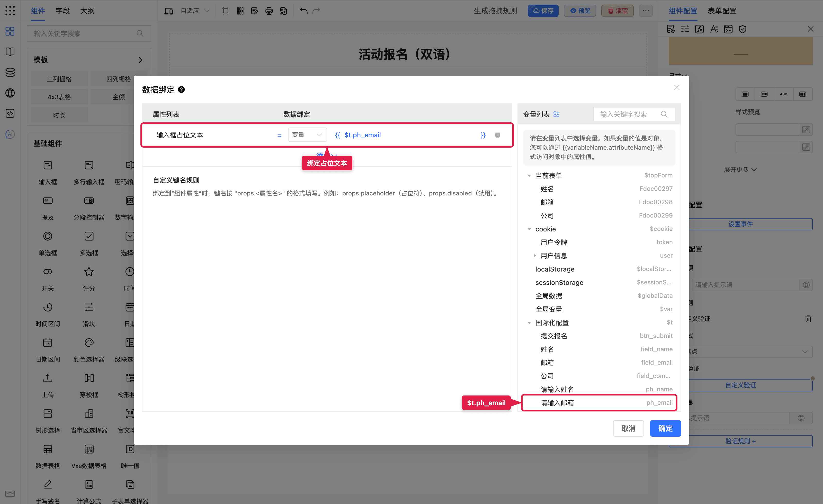Image resolution: width=823 pixels, height=504 pixels.
Task: Click the globe icon beside 请输入提示语 field
Action: tap(806, 285)
